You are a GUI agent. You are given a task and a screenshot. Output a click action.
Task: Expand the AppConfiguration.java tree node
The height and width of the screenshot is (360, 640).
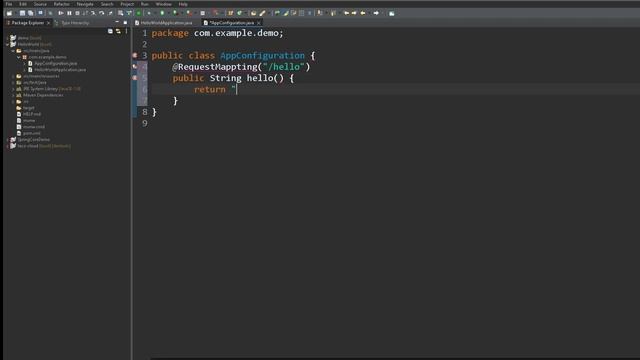[24, 63]
